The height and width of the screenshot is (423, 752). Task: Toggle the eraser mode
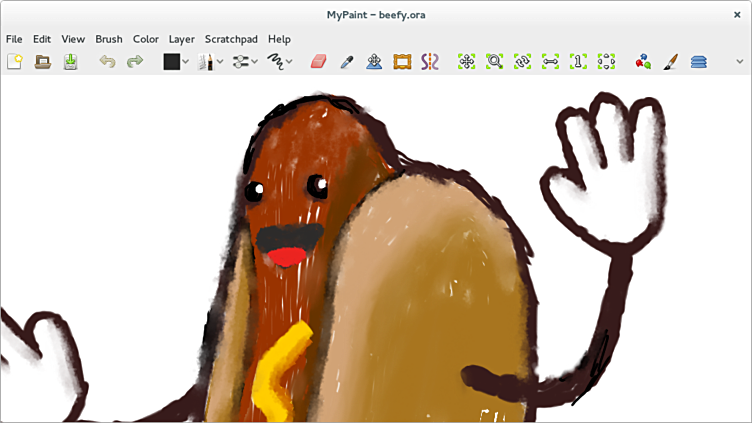click(318, 62)
